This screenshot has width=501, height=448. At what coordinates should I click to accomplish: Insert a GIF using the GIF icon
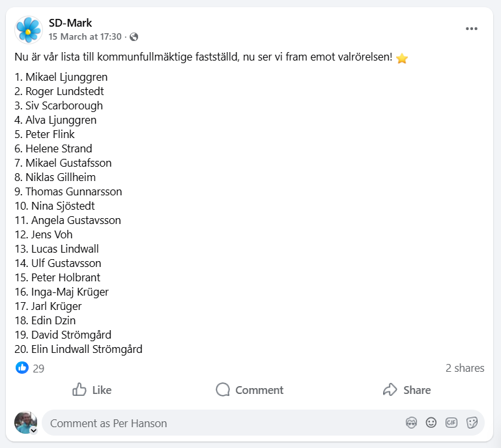pos(451,423)
